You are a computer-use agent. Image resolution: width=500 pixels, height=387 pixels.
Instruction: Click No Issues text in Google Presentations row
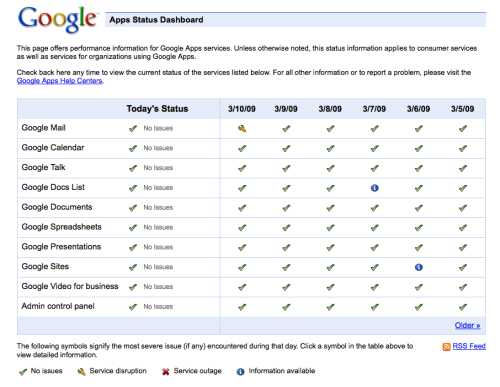pyautogui.click(x=158, y=247)
